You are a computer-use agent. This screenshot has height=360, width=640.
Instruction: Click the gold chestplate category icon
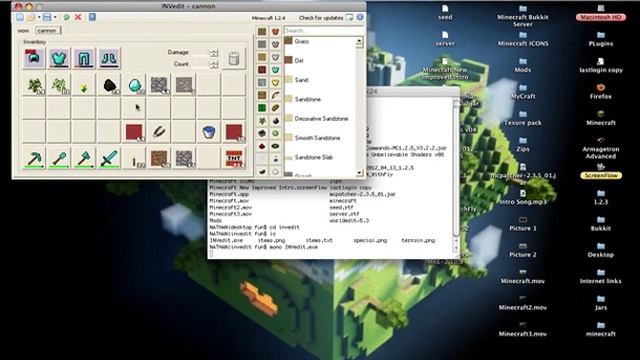click(276, 82)
